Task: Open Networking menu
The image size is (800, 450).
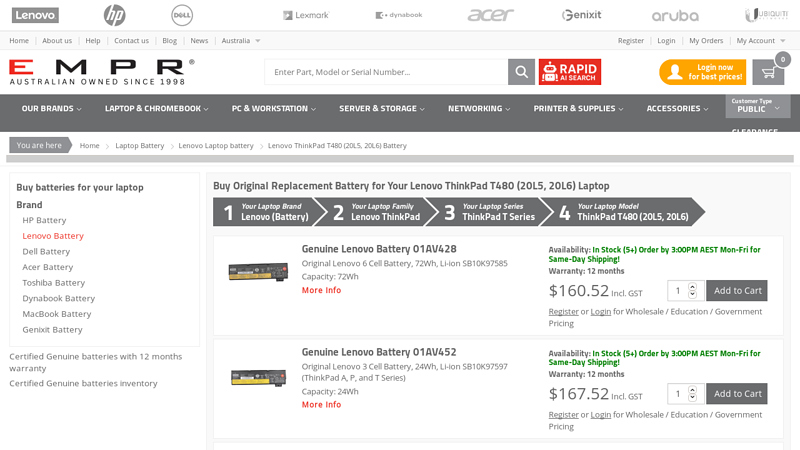Action: tap(479, 109)
